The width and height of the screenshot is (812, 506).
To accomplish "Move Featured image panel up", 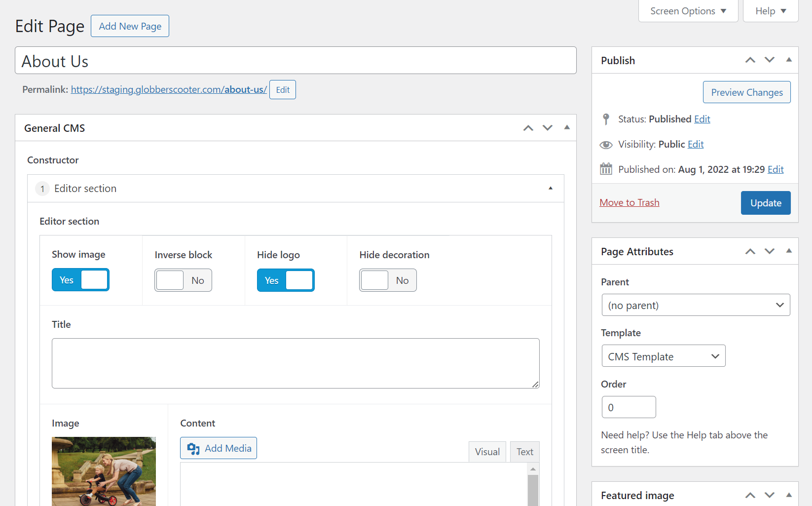I will 750,495.
